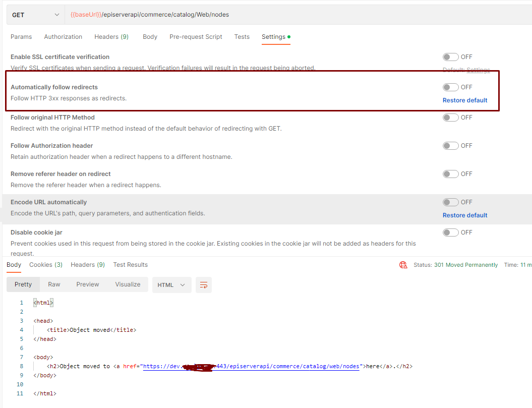Toggle Enable SSL certificate verification switch

pos(450,57)
